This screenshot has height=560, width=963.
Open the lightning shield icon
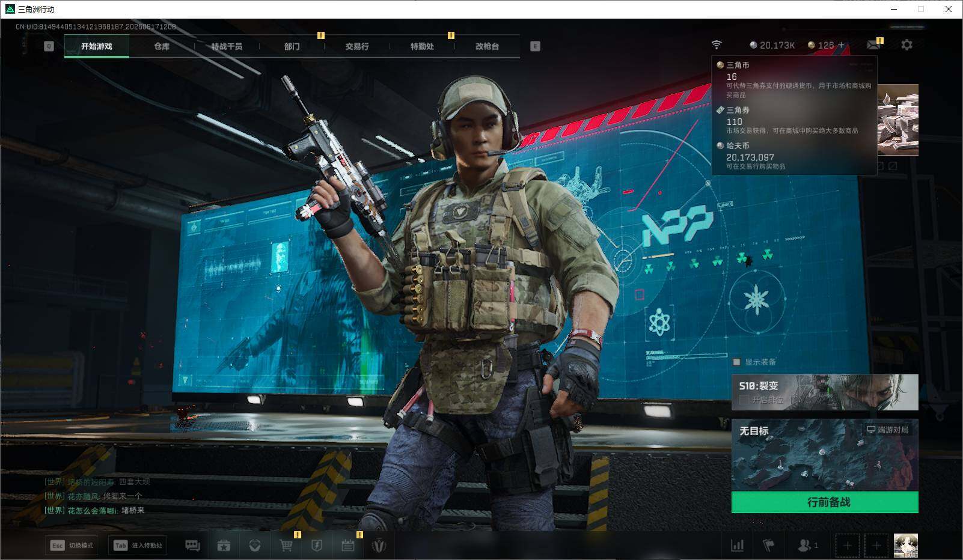point(317,545)
